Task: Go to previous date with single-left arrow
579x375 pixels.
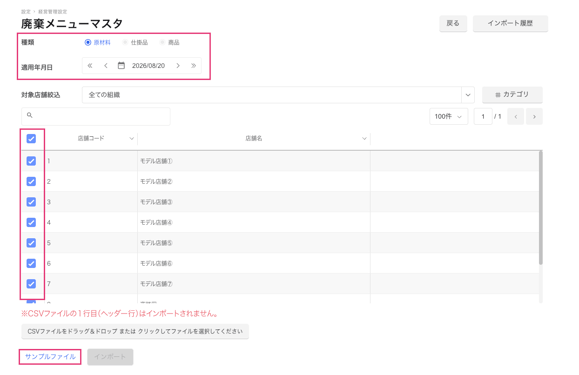Action: pyautogui.click(x=106, y=66)
